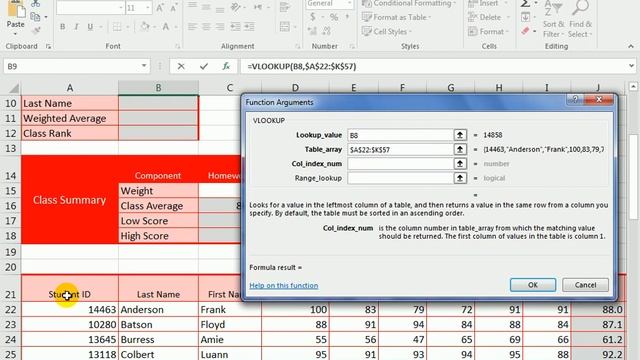Click the Select All corner triangle
Screen dimensions: 640x360
13,88
